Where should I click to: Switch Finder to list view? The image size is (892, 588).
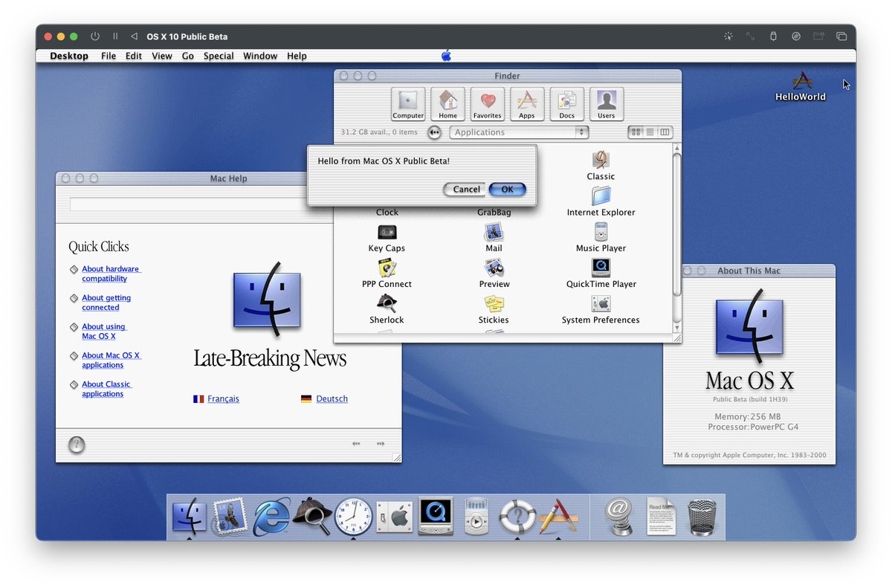click(650, 132)
